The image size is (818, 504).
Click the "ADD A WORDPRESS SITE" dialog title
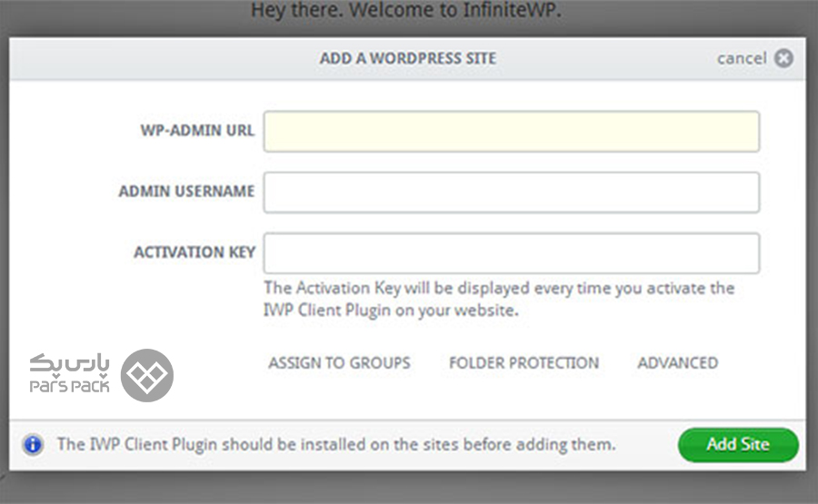(x=408, y=58)
